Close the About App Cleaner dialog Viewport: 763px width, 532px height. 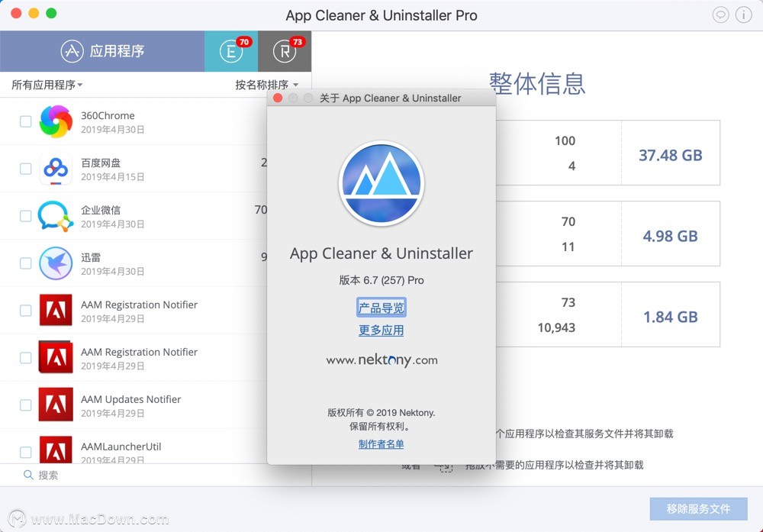click(278, 98)
